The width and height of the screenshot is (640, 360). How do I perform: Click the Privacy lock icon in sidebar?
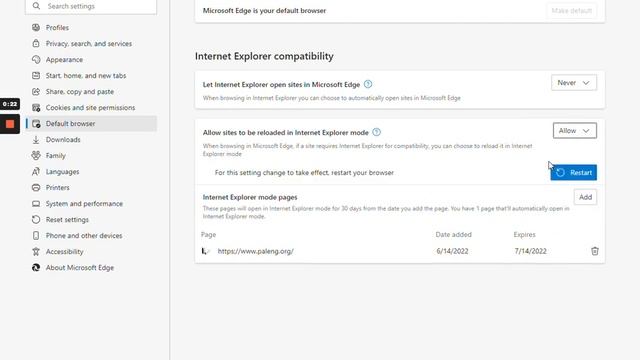(36, 43)
